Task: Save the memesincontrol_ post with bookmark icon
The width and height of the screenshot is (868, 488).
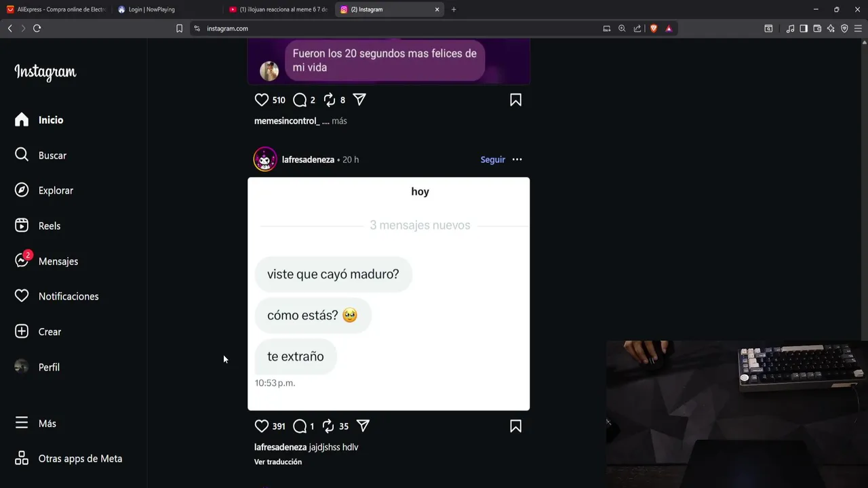Action: pyautogui.click(x=515, y=100)
